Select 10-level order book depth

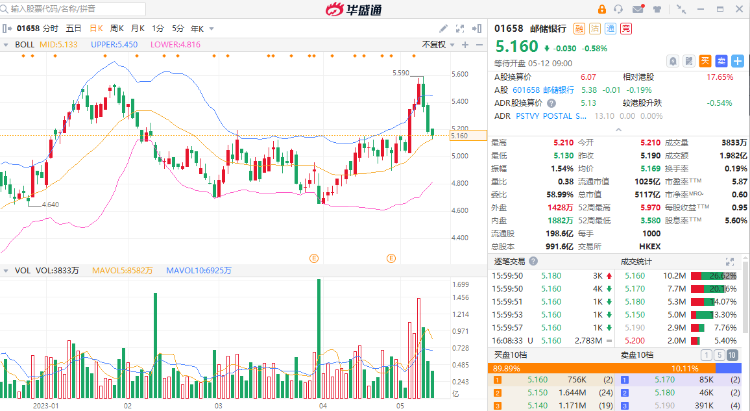tap(732, 355)
